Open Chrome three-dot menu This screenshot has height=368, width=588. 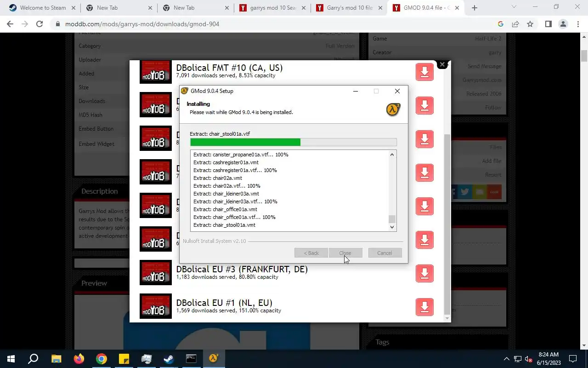point(578,24)
